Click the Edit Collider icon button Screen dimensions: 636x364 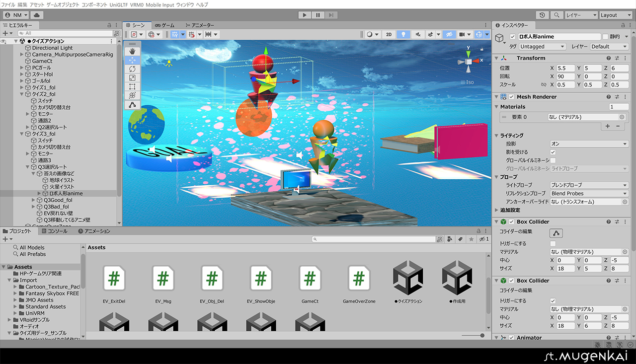[x=556, y=233]
